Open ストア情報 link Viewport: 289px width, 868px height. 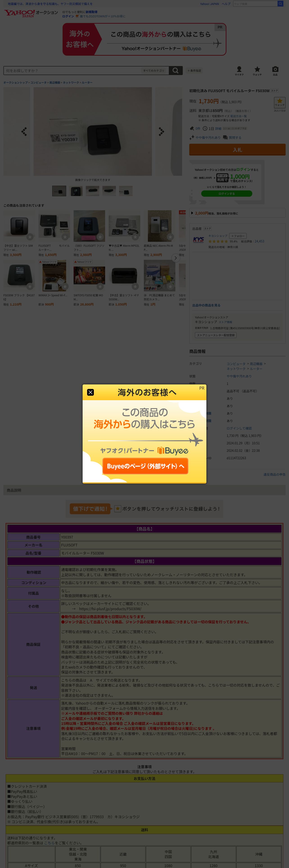tap(225, 322)
